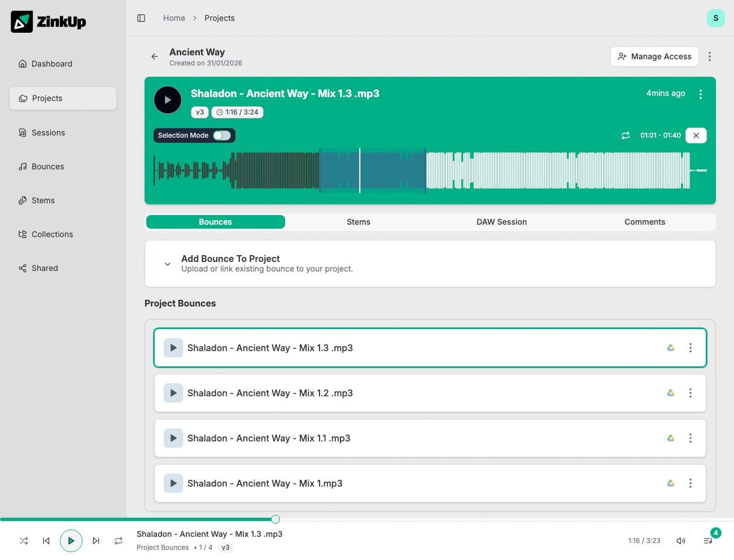This screenshot has height=560, width=734.
Task: Open the header three-dot options menu
Action: pyautogui.click(x=710, y=56)
